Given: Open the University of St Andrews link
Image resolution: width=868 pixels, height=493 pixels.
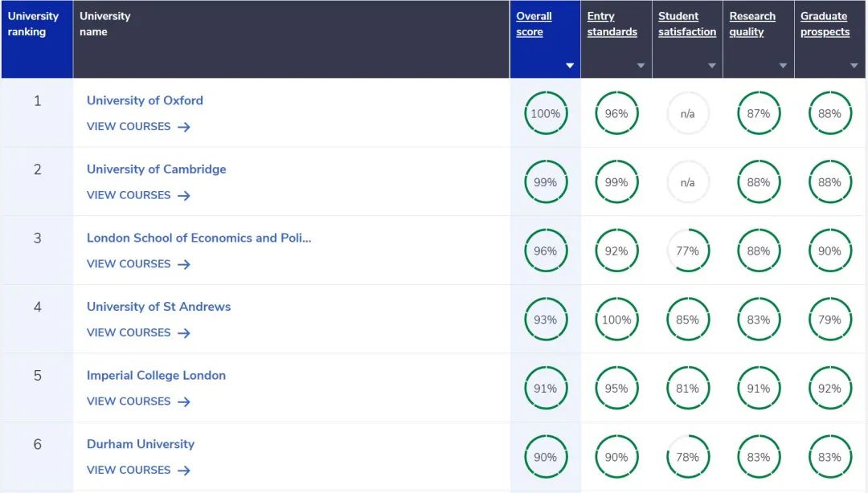Looking at the screenshot, I should pyautogui.click(x=158, y=307).
